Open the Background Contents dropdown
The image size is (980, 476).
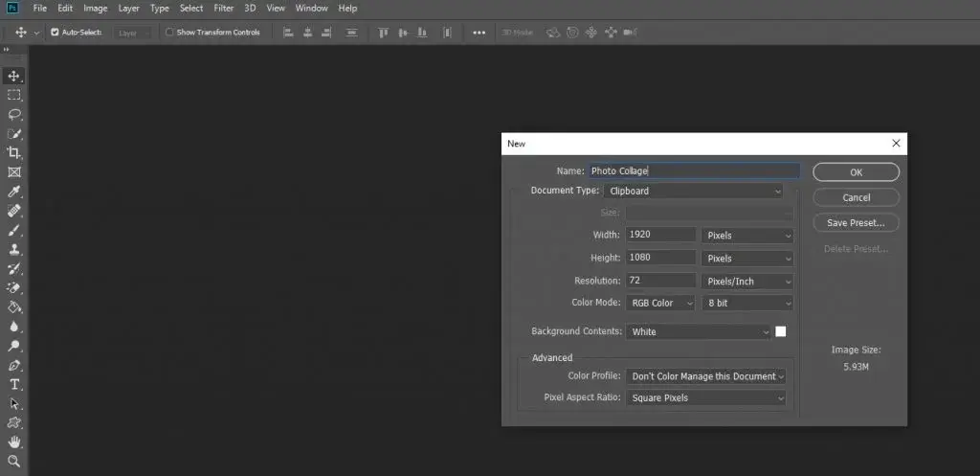pos(699,332)
